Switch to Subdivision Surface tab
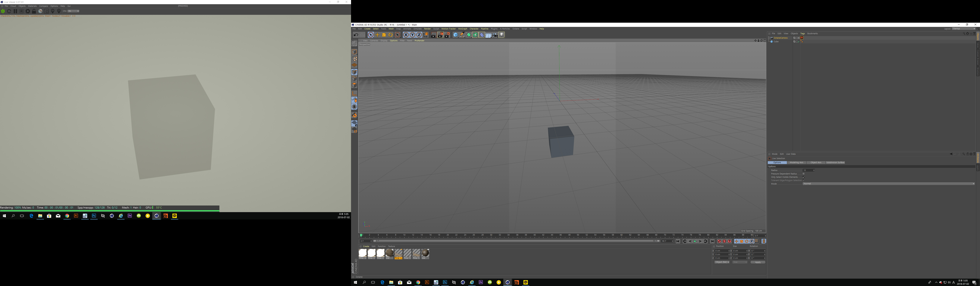 pos(835,162)
